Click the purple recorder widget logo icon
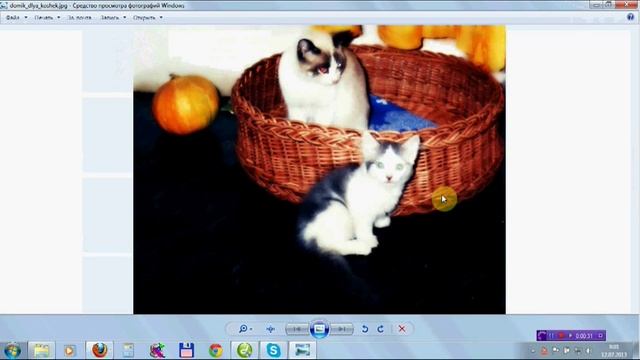The image size is (640, 360). (x=542, y=336)
